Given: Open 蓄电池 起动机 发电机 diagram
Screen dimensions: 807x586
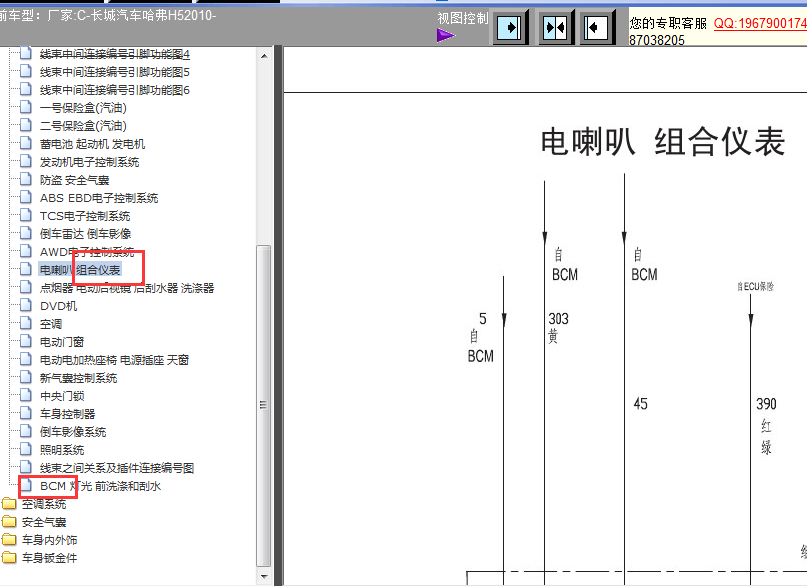Looking at the screenshot, I should pos(93,144).
